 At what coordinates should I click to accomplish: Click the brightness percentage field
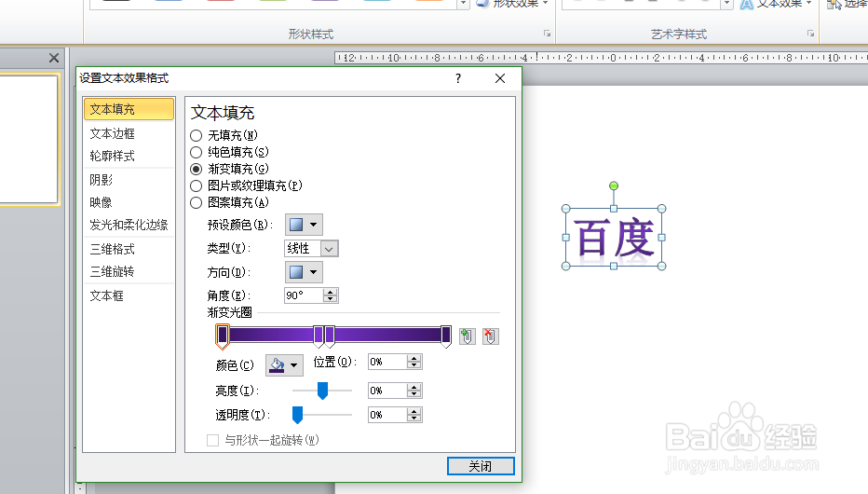point(387,391)
